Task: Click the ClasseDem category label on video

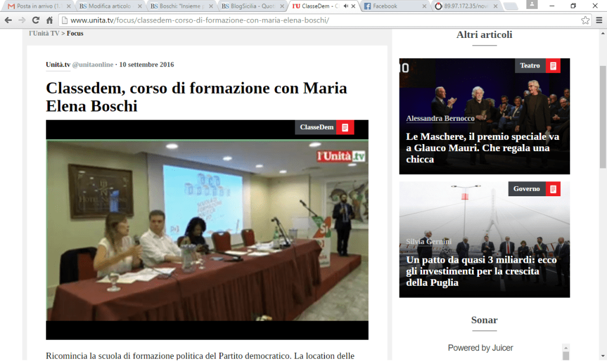Action: (316, 127)
